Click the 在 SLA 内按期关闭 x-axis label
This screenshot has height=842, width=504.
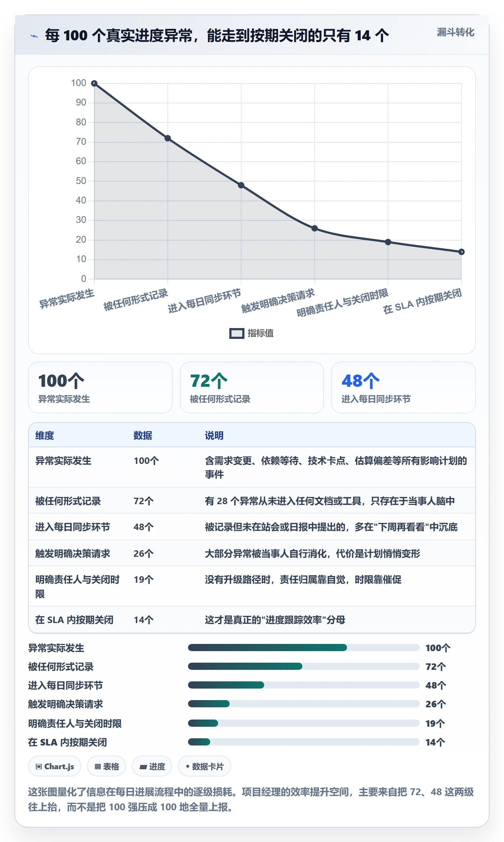click(x=422, y=301)
